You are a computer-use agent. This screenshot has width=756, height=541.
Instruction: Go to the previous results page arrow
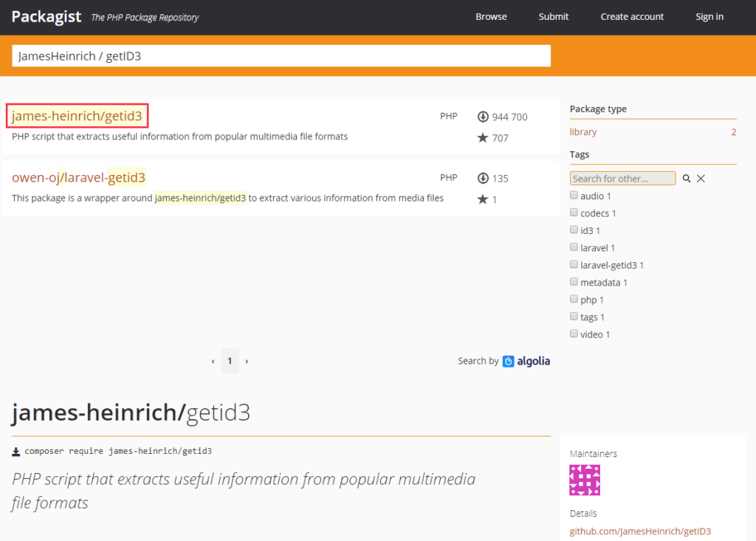pyautogui.click(x=213, y=362)
